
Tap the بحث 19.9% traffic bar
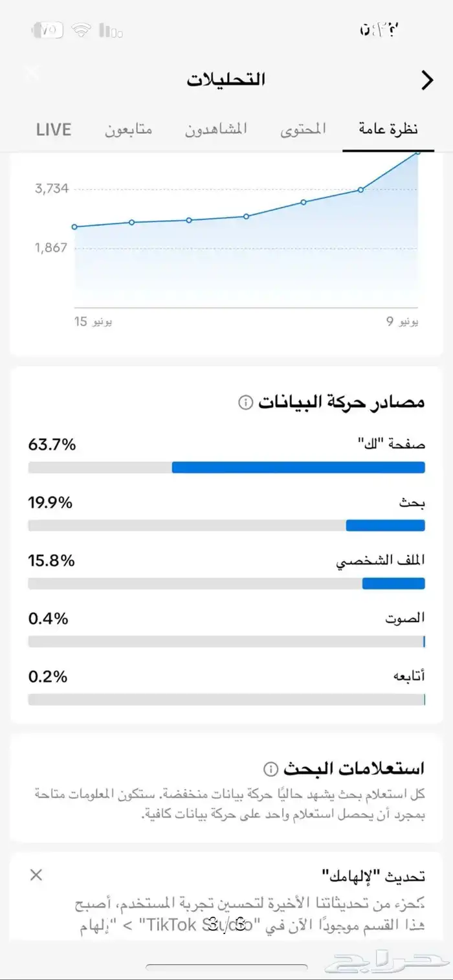pyautogui.click(x=226, y=525)
